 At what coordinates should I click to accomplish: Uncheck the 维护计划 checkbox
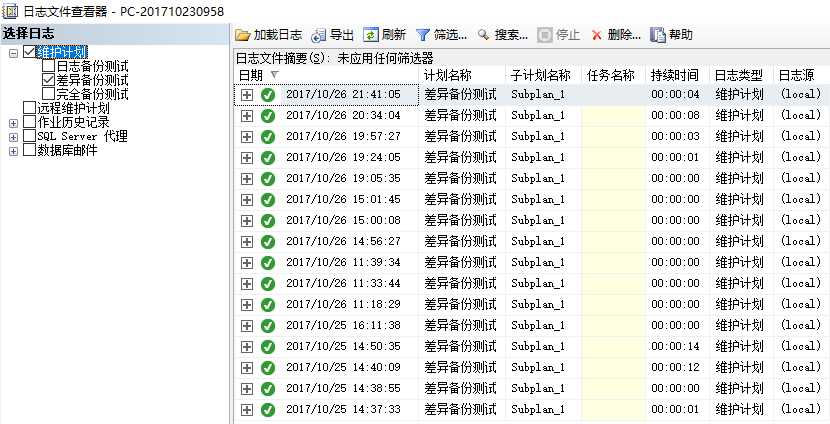(x=29, y=52)
